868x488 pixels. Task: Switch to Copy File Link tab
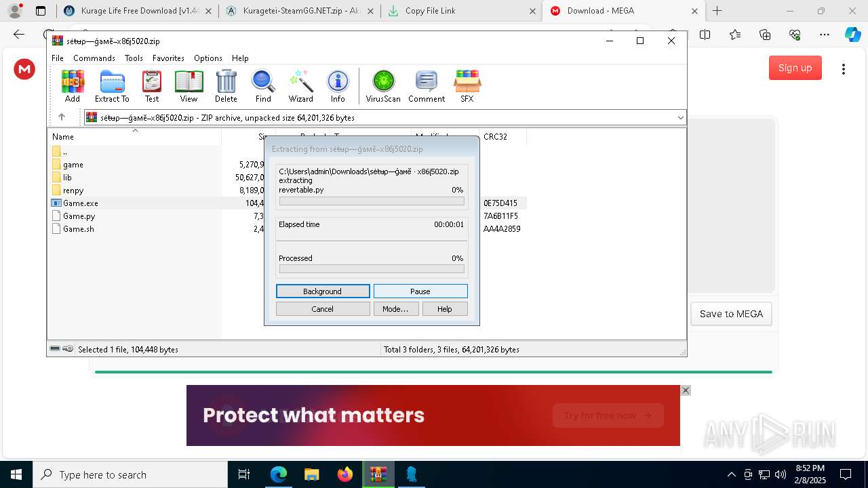pos(461,11)
